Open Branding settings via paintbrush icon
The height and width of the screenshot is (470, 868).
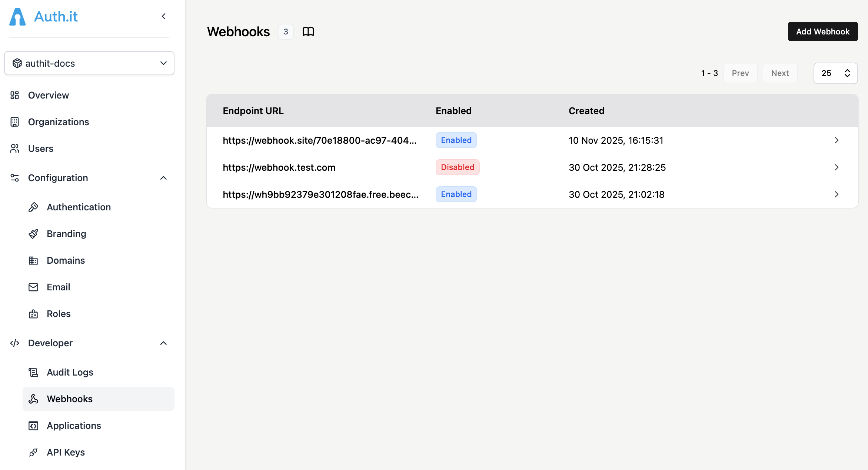[x=34, y=233]
